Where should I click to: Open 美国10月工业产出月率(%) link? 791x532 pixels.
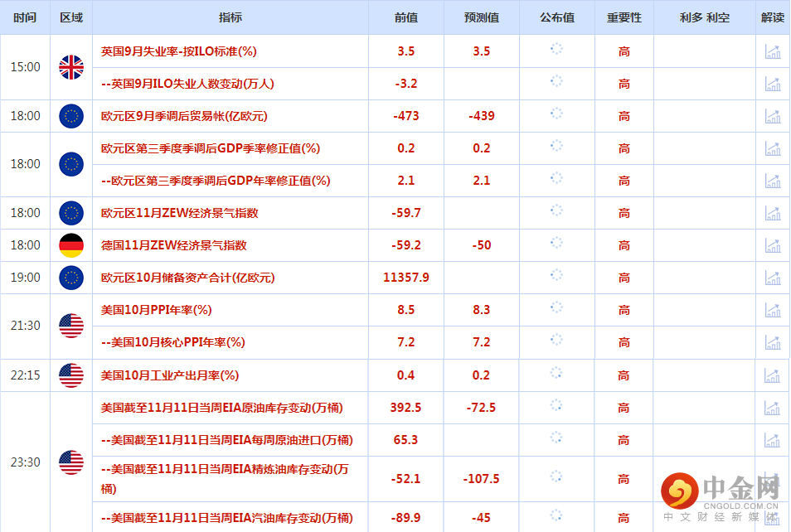(169, 375)
